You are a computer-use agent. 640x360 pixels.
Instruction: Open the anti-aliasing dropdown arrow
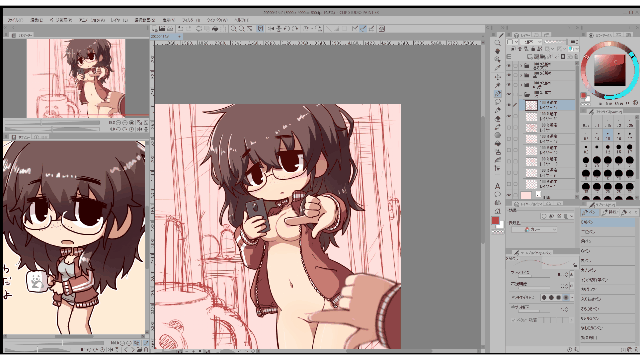tap(572, 298)
